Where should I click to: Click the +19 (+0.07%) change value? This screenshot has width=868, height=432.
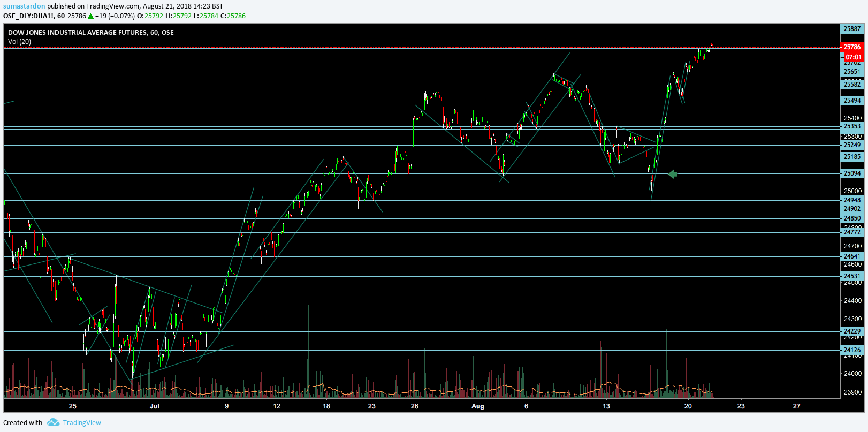(x=115, y=16)
